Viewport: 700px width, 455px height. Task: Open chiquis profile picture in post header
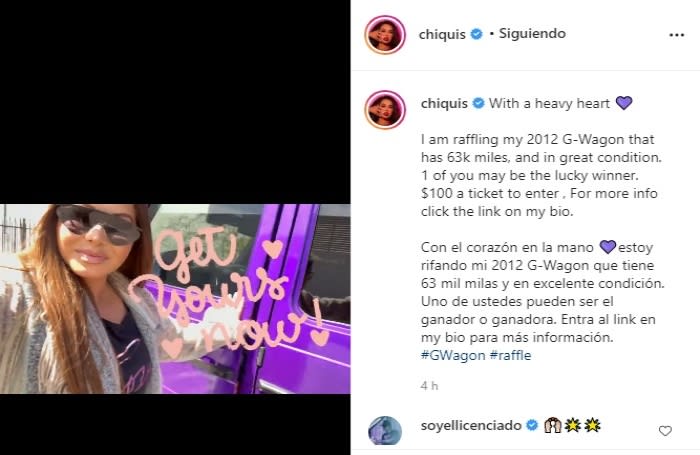pyautogui.click(x=385, y=35)
